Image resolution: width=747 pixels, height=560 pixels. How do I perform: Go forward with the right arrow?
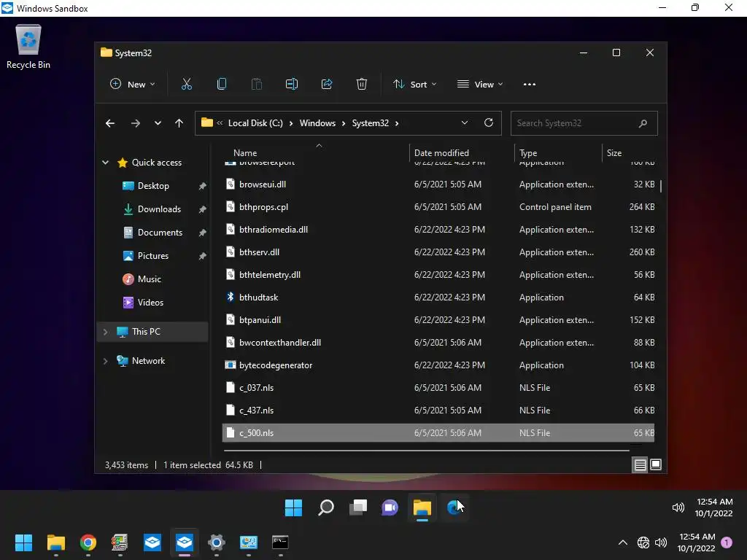[135, 123]
